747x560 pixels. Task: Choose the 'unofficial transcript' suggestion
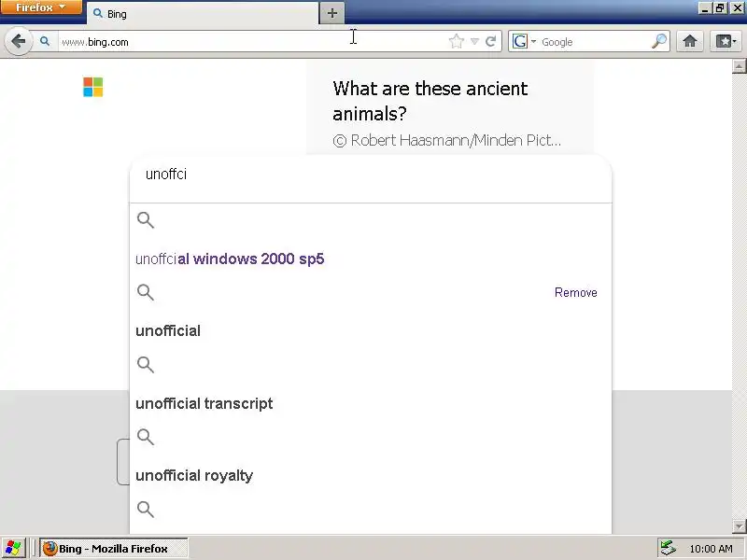click(204, 403)
